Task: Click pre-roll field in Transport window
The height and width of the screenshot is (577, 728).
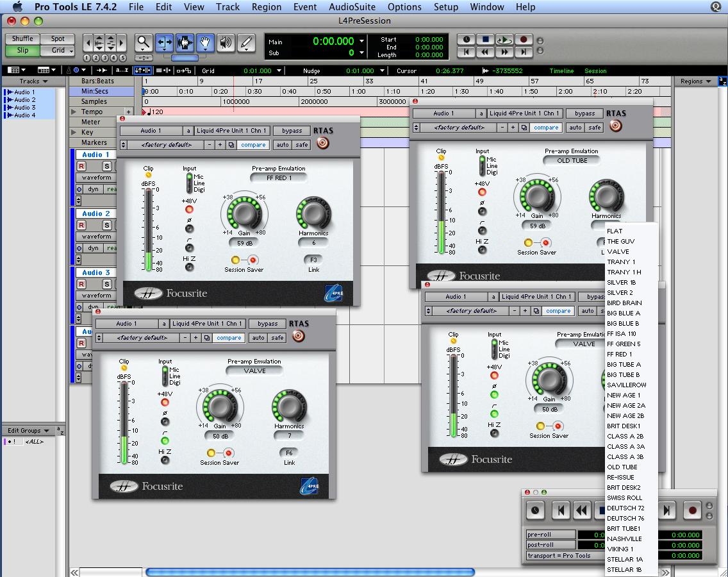Action: coord(550,535)
